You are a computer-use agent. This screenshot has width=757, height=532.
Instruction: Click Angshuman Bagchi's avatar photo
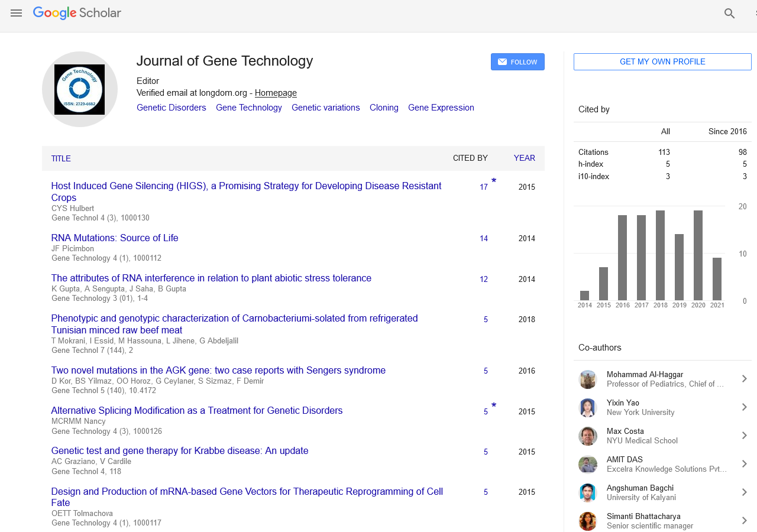[587, 493]
